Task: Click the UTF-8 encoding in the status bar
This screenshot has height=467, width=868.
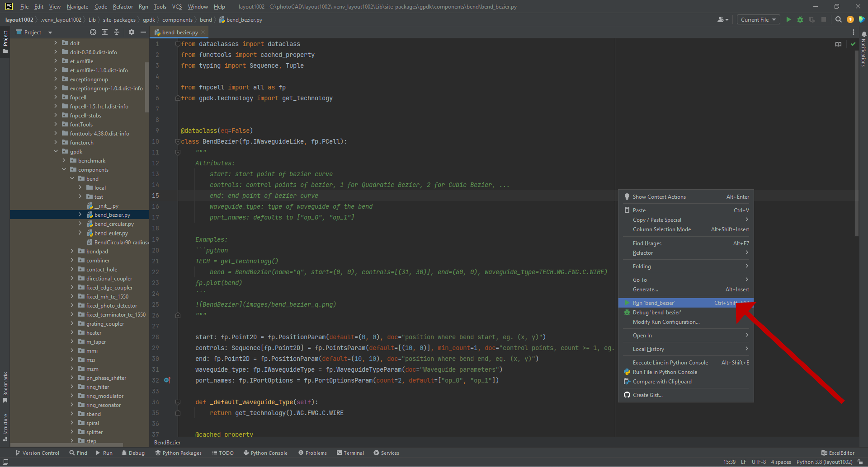Action: tap(759, 462)
